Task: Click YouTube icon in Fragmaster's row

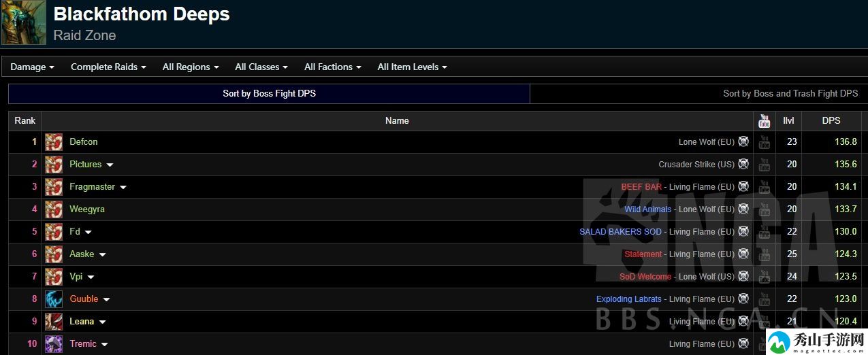Action: (765, 187)
